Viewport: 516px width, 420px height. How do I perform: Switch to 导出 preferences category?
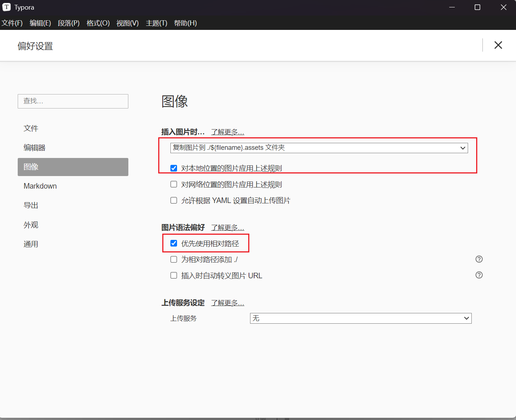(73, 205)
